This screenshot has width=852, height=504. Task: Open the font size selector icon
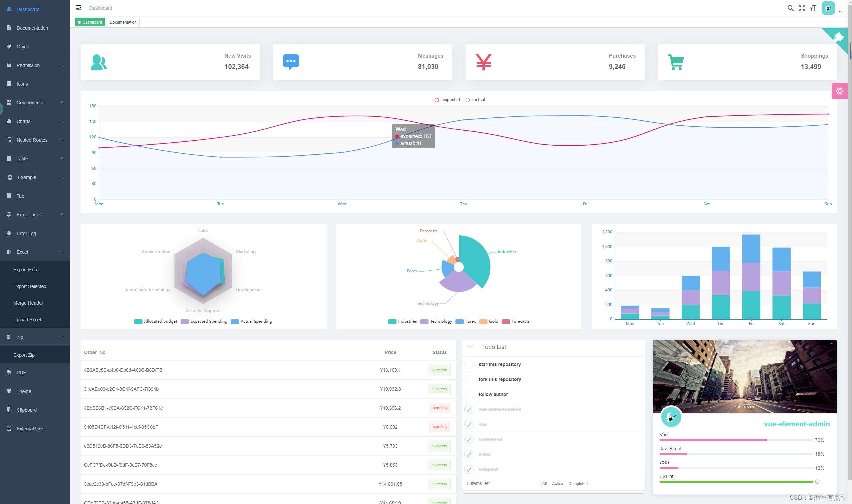[x=813, y=8]
